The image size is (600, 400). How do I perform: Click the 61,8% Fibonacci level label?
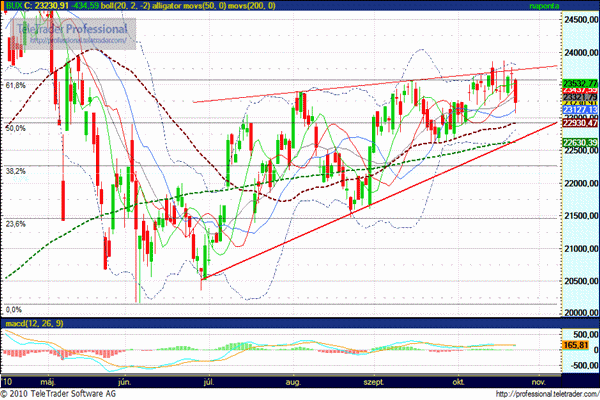point(16,86)
